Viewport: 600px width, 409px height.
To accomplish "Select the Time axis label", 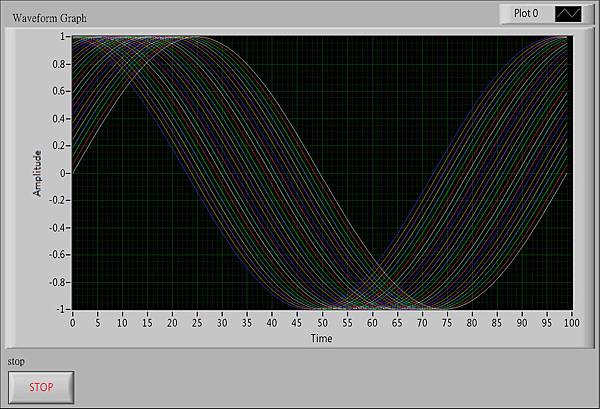I will coord(321,338).
